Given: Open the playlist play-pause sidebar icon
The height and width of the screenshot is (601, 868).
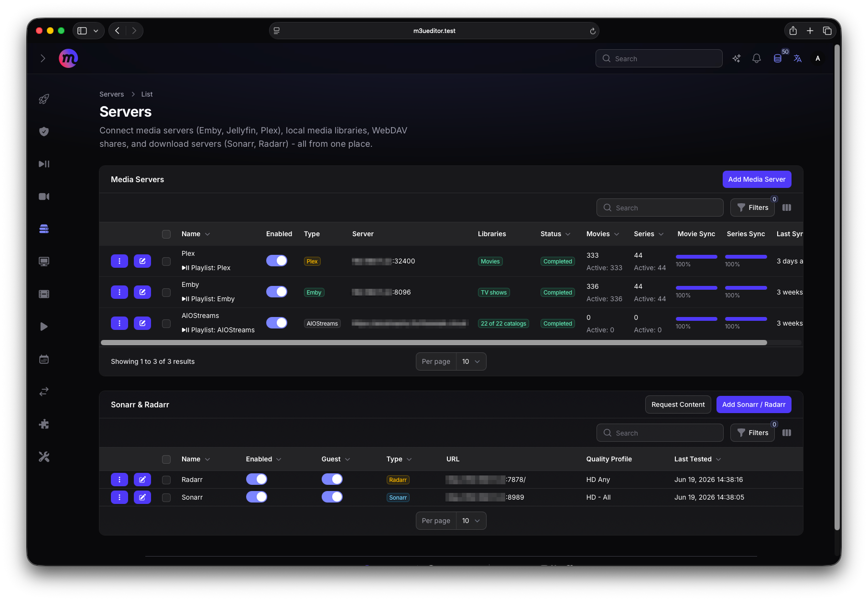Looking at the screenshot, I should point(44,164).
